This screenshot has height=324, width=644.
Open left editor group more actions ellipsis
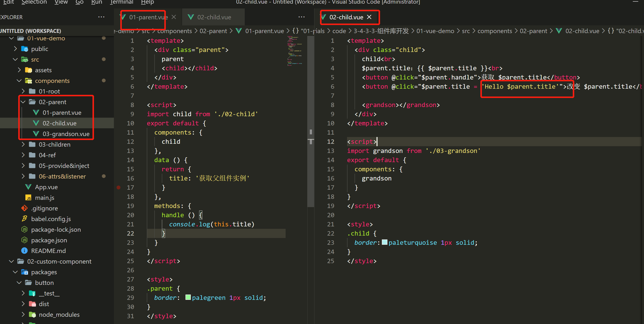pos(302,17)
